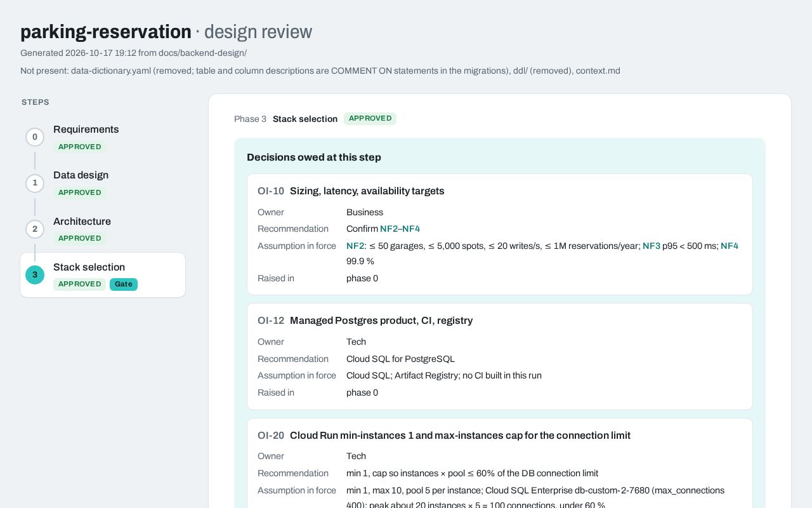Follow the NF3 link before p95 text
This screenshot has height=508, width=812.
point(652,246)
